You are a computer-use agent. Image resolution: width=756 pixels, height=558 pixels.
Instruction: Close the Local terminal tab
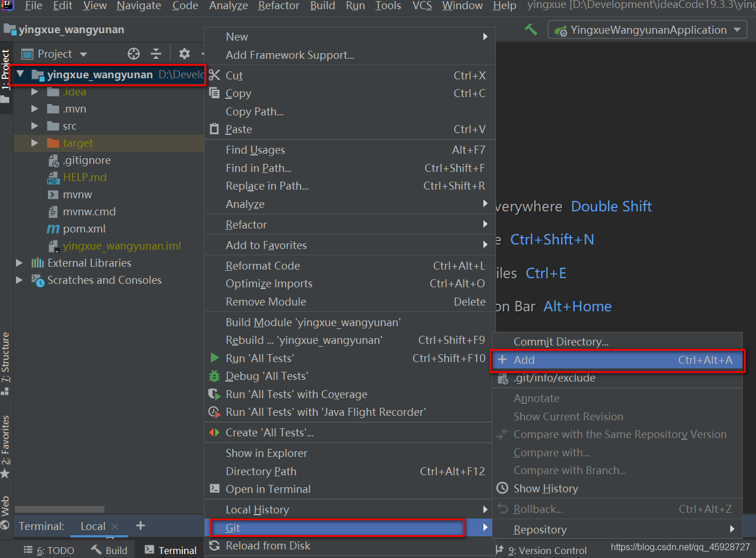coord(115,527)
